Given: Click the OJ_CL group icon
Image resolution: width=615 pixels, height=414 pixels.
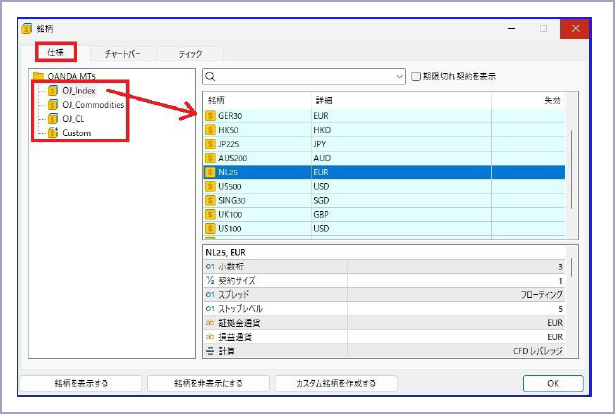Looking at the screenshot, I should (53, 119).
